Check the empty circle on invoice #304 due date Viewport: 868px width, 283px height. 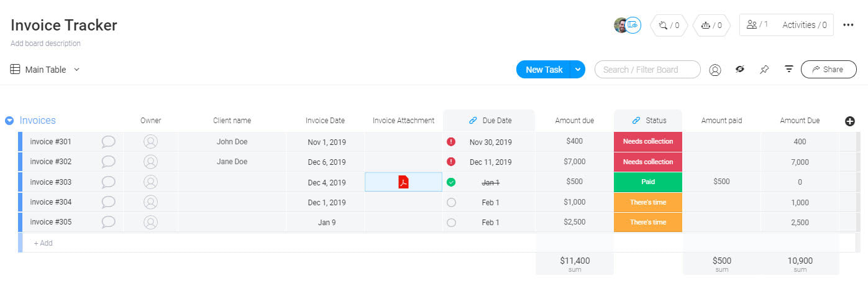click(451, 202)
